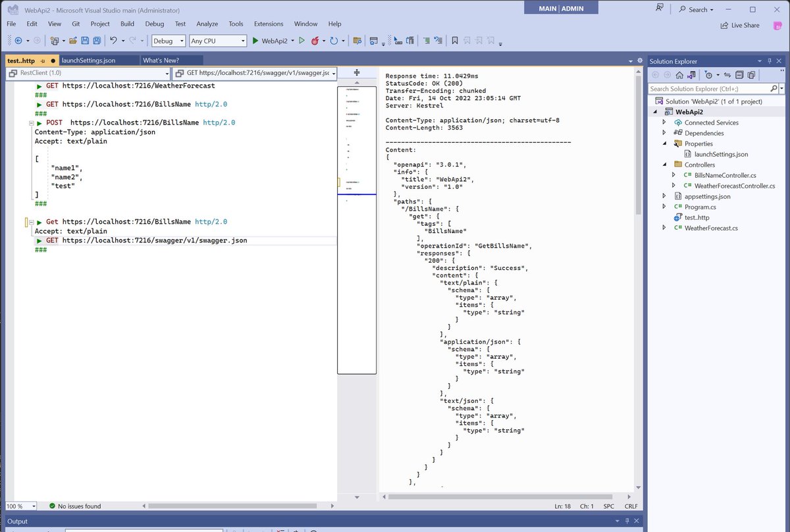The height and width of the screenshot is (532, 790).
Task: Expand the Dependencies node
Action: (666, 133)
